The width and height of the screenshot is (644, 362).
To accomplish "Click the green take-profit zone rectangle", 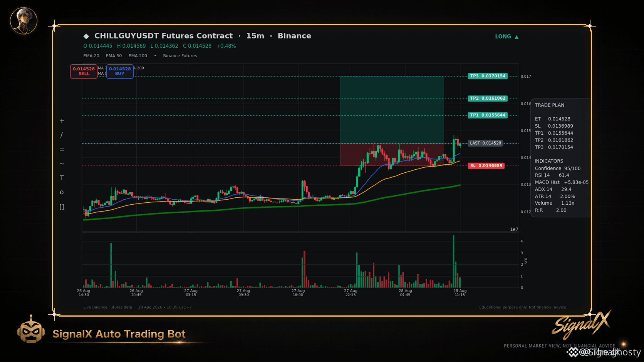I will click(x=391, y=110).
